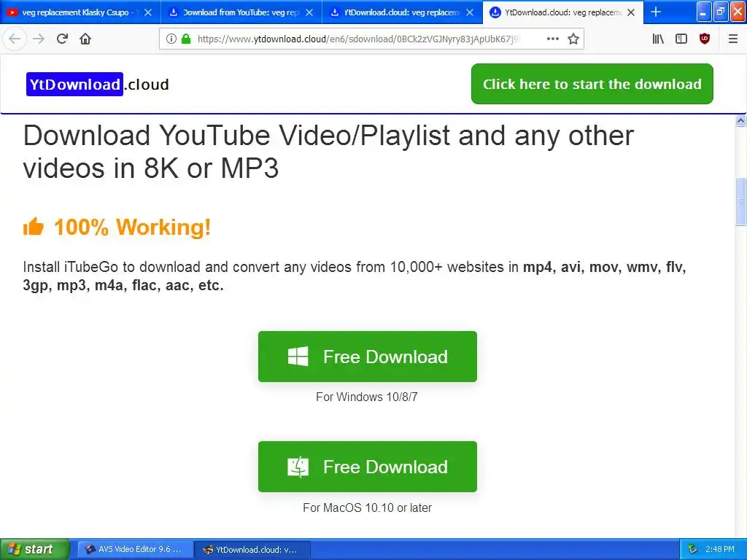Open the Windows Start menu

tap(34, 549)
